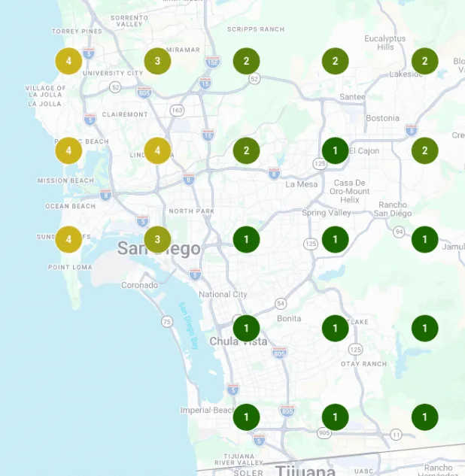This screenshot has height=476, width=465.
Task: Click the San Diego Bay water label
Action: pos(188,326)
